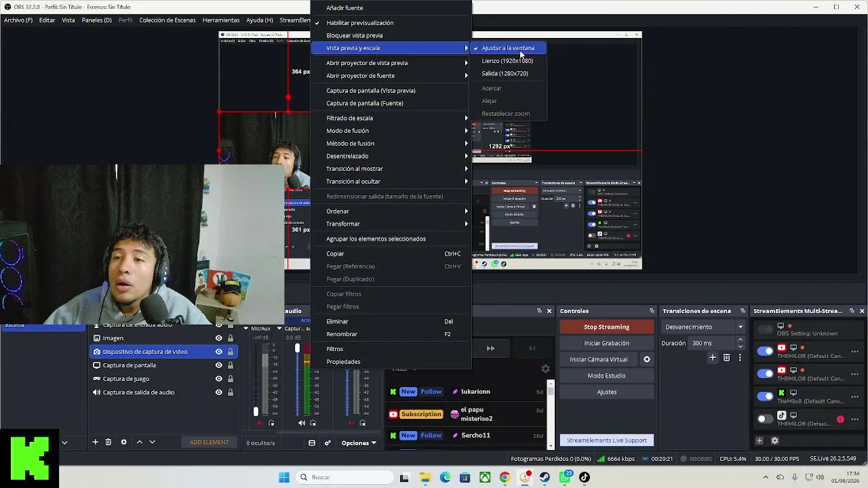
Task: Expand the Desentrelazado submenu
Action: 391,156
